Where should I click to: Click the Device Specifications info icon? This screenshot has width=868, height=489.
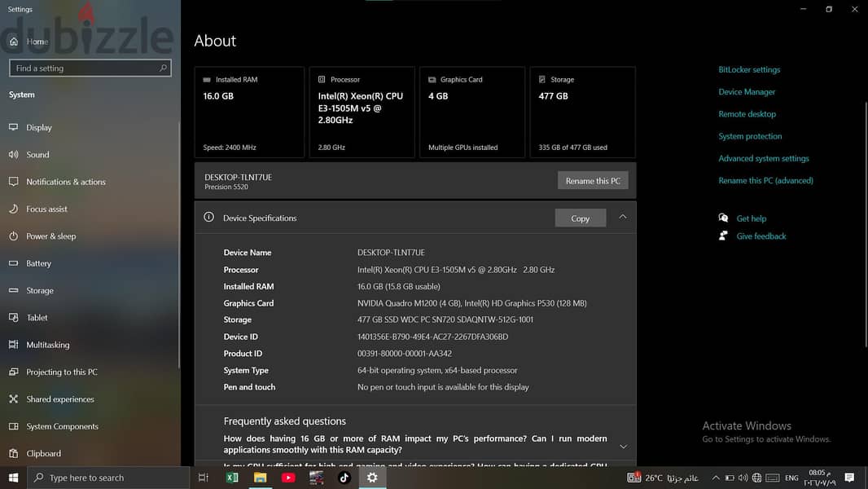point(208,217)
